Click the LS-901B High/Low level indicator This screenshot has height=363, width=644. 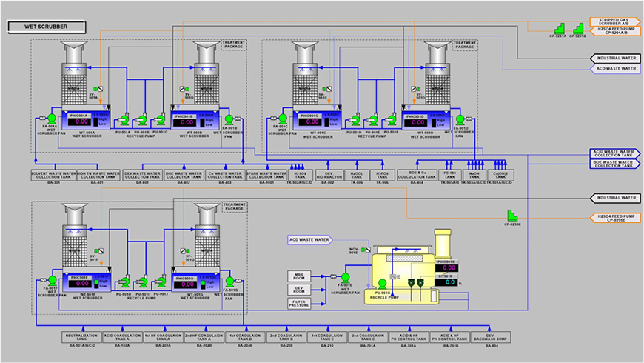207,122
